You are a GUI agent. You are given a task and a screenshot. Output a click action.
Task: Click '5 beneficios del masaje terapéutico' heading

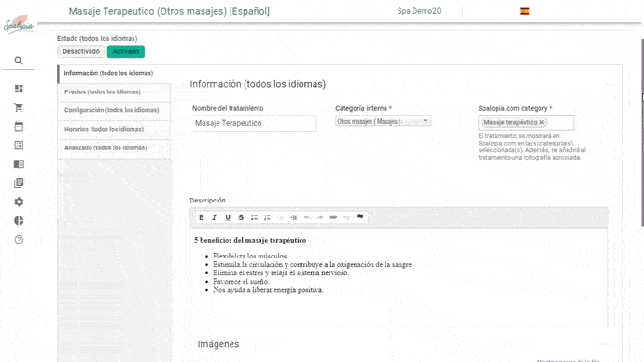(x=250, y=240)
